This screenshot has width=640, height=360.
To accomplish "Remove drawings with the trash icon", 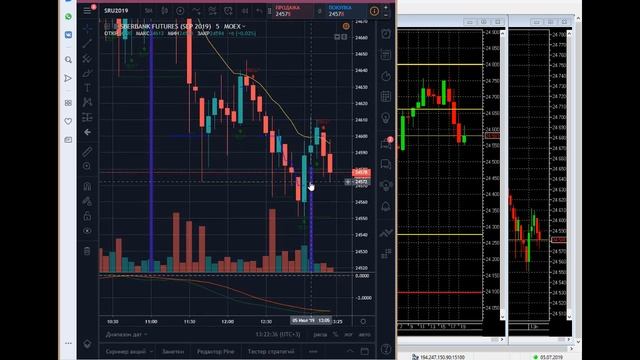I will [87, 251].
